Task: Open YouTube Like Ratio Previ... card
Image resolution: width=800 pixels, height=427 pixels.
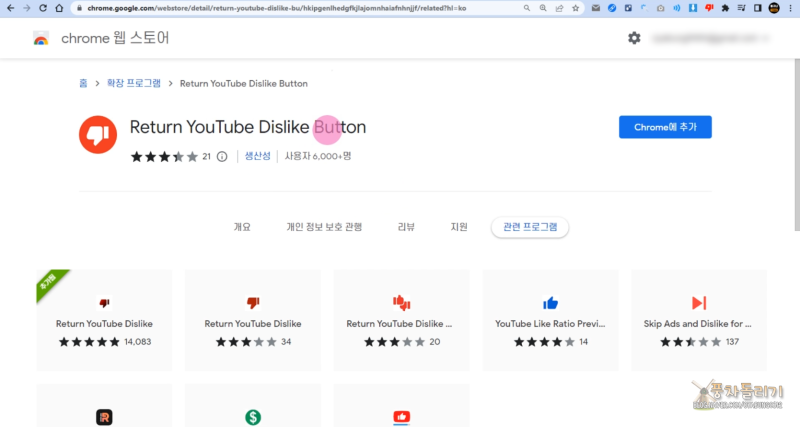Action: pos(551,320)
